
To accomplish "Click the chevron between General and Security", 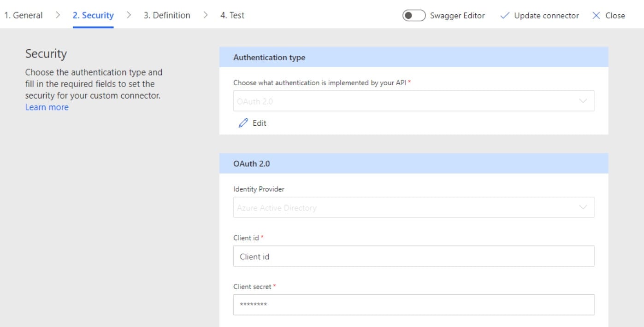I will pyautogui.click(x=58, y=15).
